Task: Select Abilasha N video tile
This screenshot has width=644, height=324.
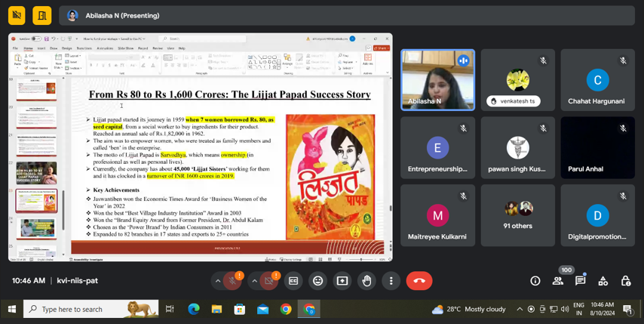Action: 438,80
